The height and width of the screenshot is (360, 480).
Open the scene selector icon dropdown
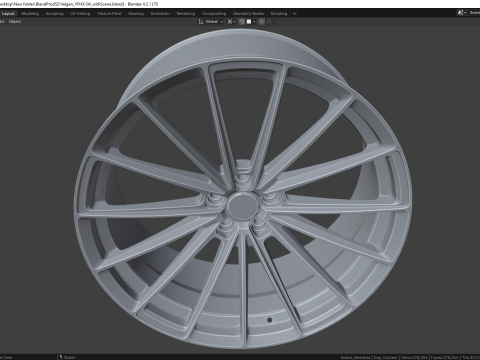[x=462, y=13]
